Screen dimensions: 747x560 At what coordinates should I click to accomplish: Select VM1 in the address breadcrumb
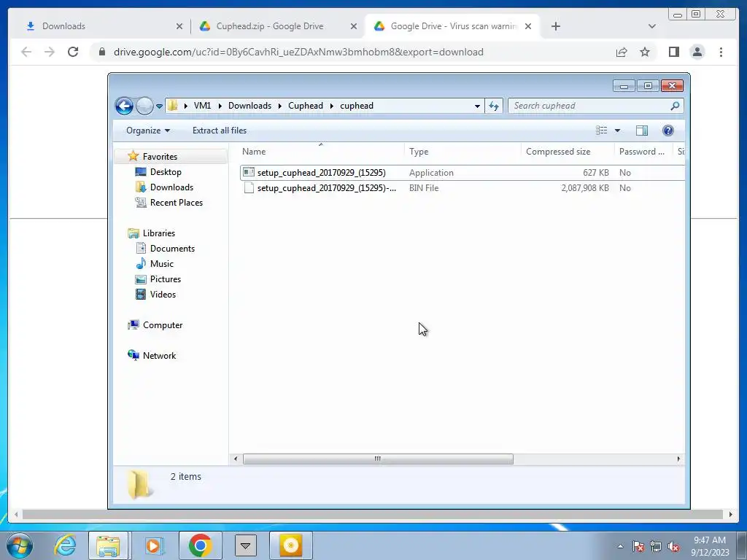click(202, 106)
